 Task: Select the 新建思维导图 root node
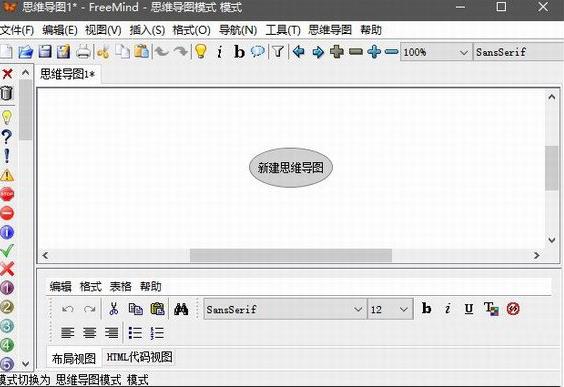point(291,168)
